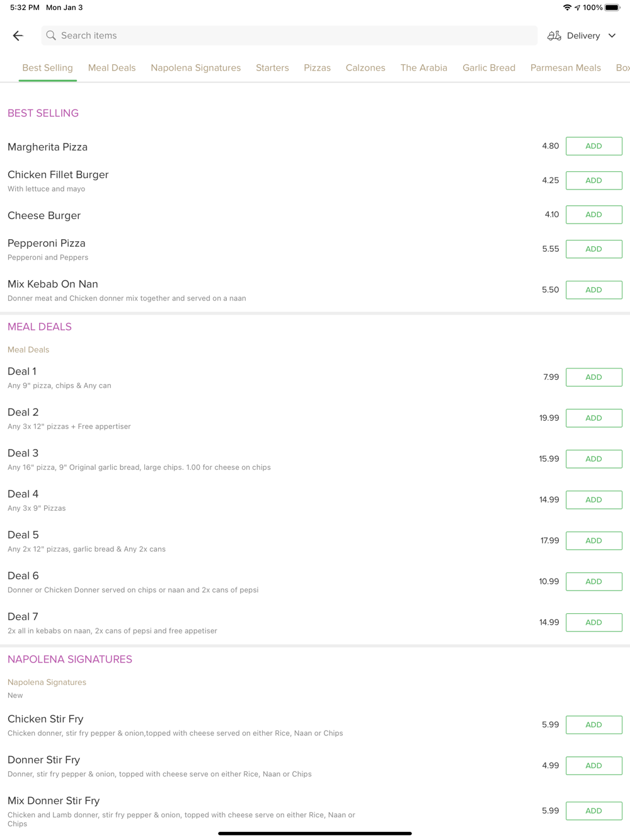The image size is (630, 840).
Task: Add Deal 3 to the order
Action: click(x=593, y=459)
